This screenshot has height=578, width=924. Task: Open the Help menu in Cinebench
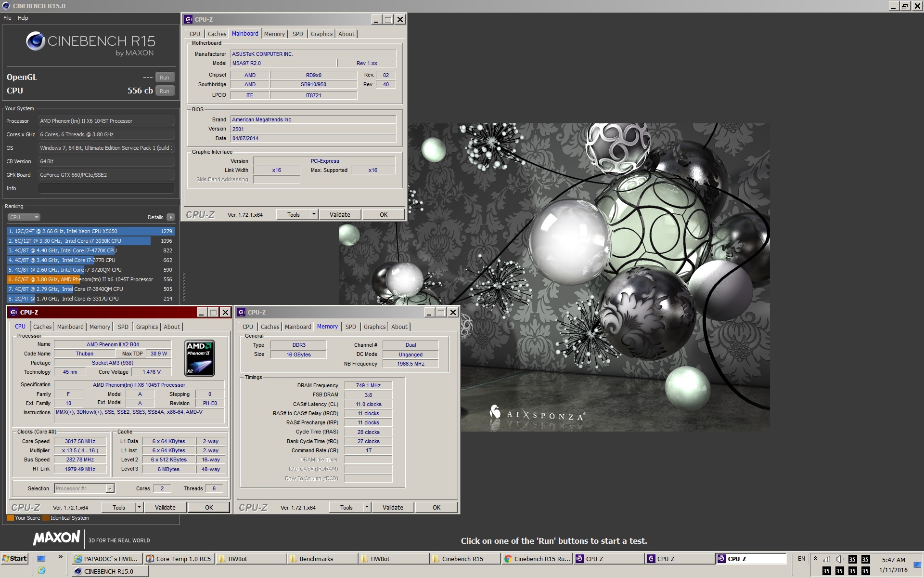pos(23,18)
